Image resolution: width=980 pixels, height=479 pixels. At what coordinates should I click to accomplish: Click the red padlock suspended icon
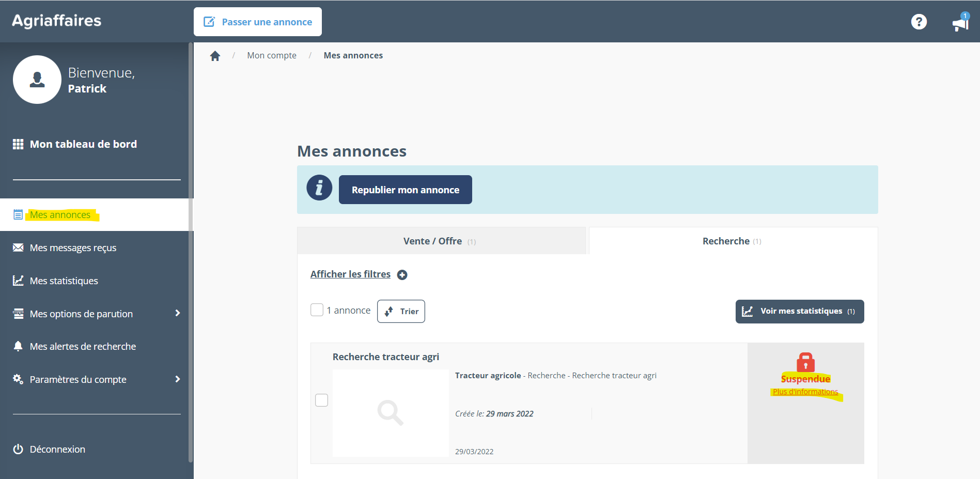pos(805,362)
